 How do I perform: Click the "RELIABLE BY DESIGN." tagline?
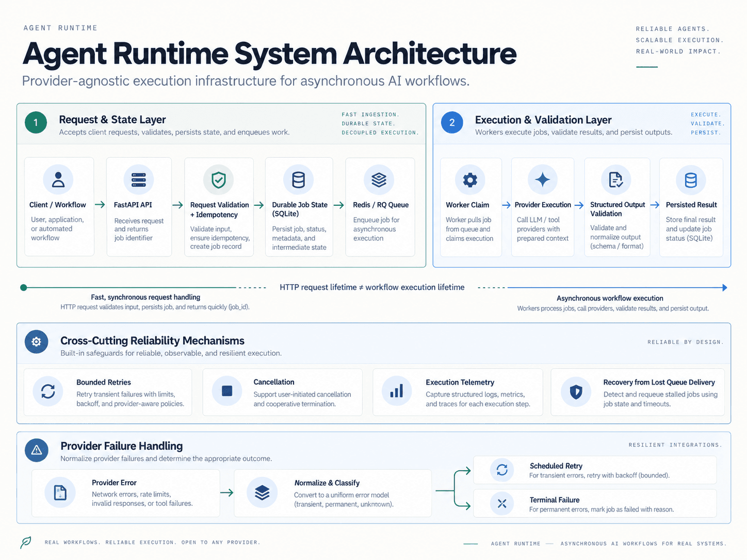pos(686,342)
